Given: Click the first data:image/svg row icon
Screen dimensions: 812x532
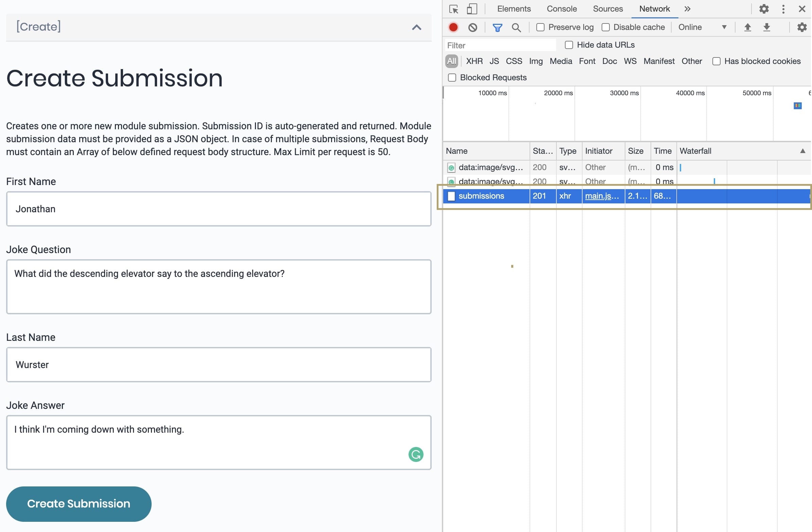Looking at the screenshot, I should tap(451, 167).
